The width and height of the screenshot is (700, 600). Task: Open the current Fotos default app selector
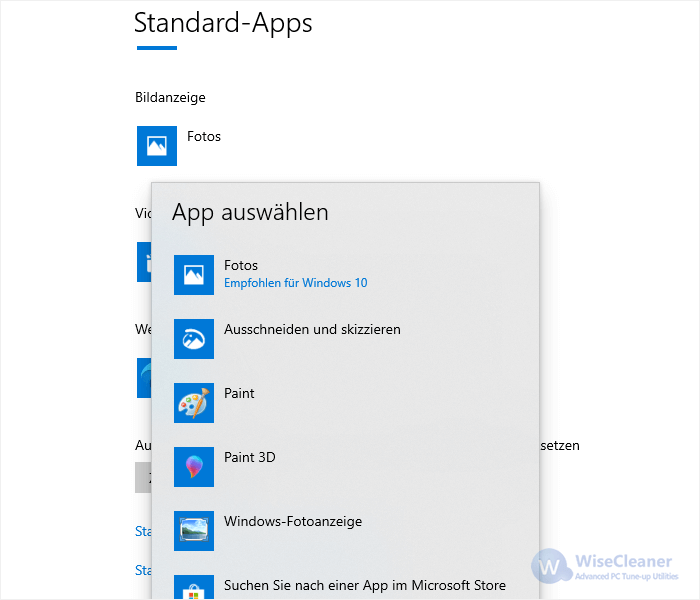(203, 136)
